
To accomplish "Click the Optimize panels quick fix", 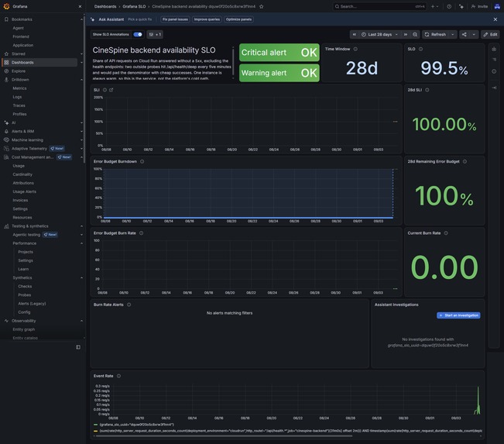I will click(x=238, y=19).
